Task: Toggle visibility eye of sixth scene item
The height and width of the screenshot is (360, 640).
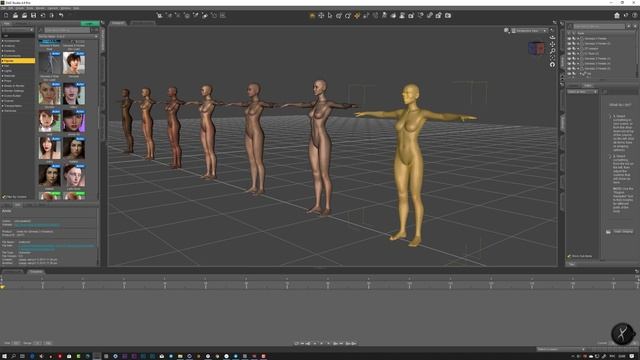Action: click(569, 63)
